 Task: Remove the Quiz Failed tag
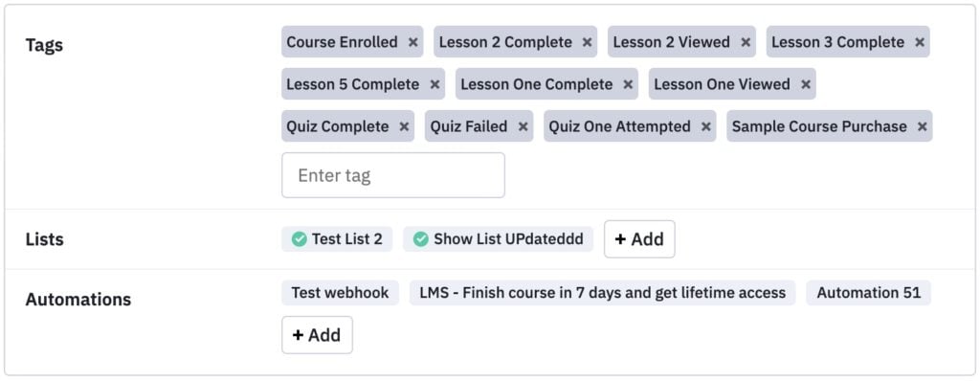[523, 127]
